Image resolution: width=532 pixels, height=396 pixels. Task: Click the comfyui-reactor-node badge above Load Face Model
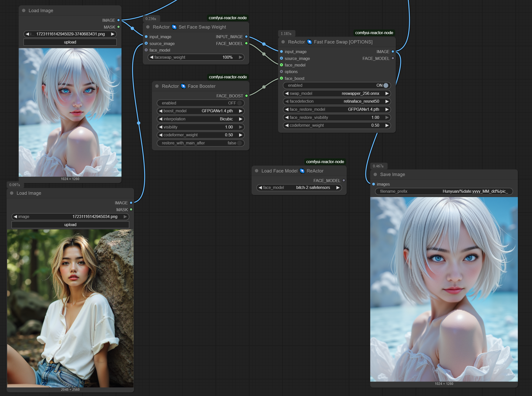click(x=325, y=162)
